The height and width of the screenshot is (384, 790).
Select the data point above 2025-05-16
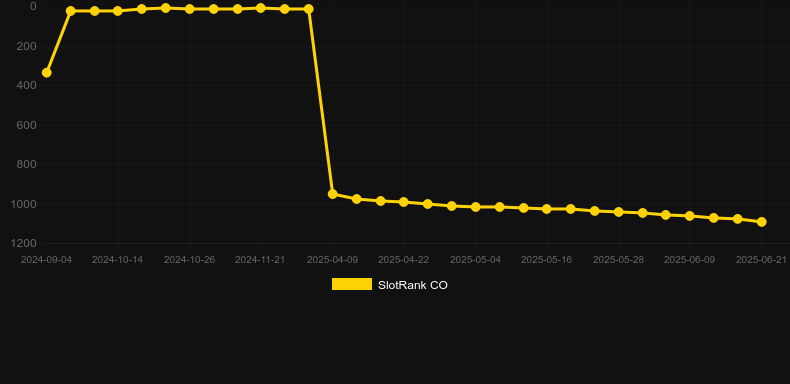(x=547, y=209)
